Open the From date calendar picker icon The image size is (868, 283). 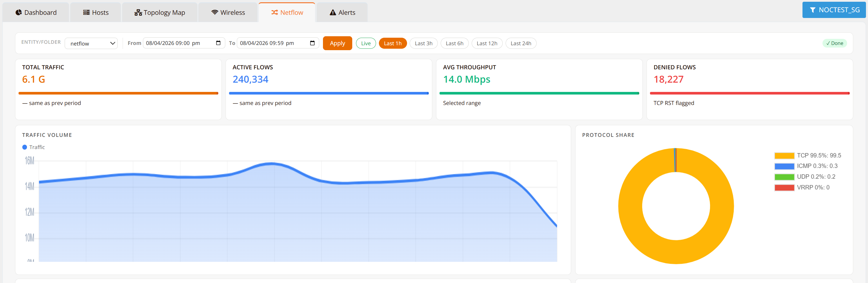[x=218, y=43]
